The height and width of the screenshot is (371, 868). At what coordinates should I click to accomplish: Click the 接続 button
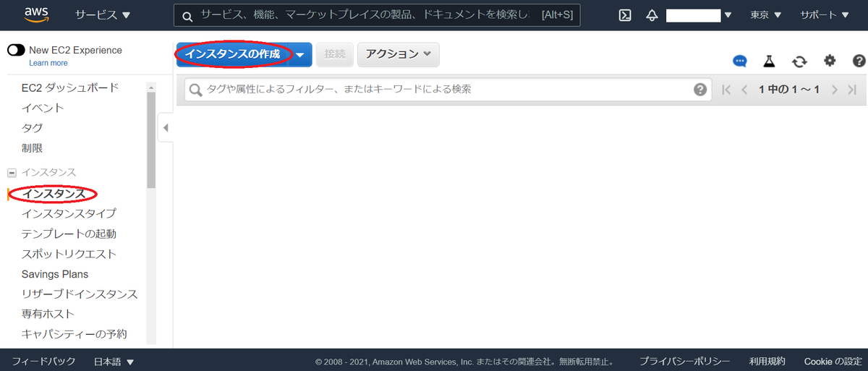coord(335,54)
